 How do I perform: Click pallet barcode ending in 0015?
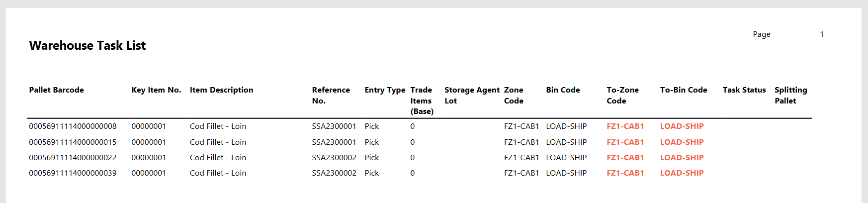coord(73,142)
